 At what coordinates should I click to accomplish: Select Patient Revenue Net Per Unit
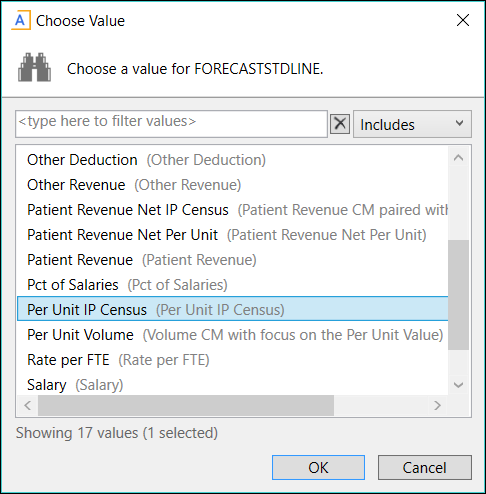tap(232, 235)
